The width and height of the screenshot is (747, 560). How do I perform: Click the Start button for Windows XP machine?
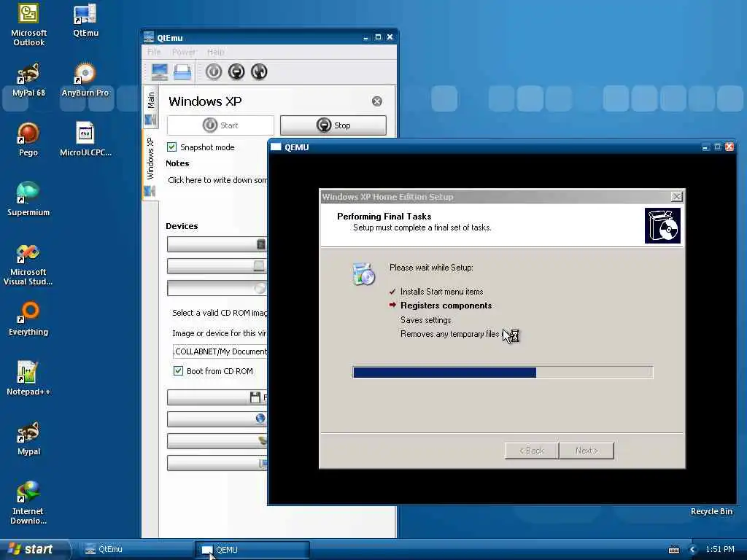pos(220,125)
